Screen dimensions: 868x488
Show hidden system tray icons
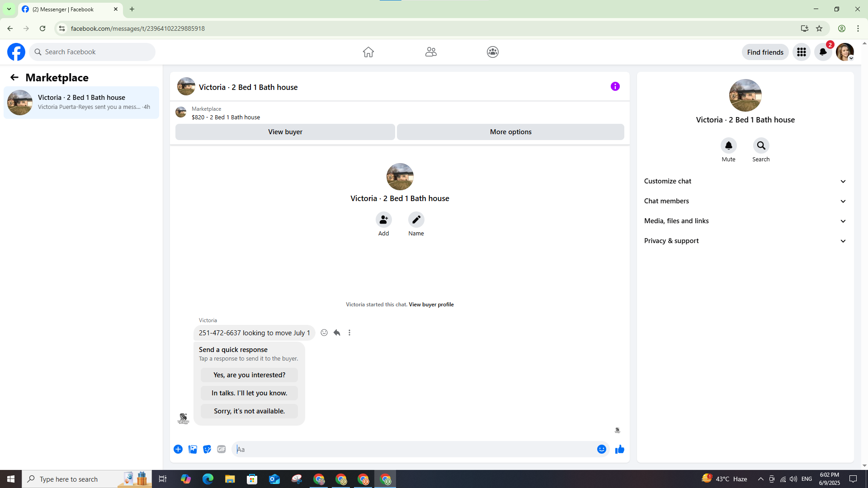click(x=761, y=479)
